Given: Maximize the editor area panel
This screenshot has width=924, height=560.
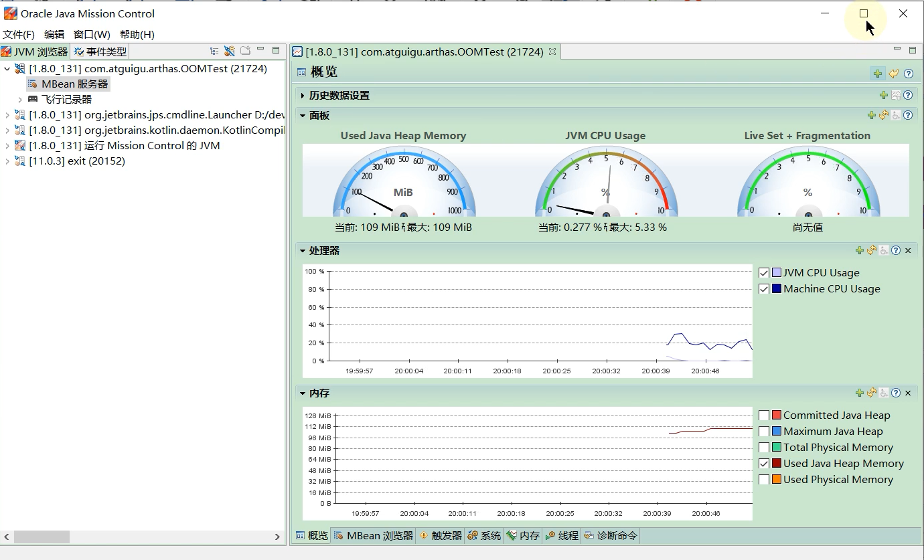Looking at the screenshot, I should click(913, 50).
